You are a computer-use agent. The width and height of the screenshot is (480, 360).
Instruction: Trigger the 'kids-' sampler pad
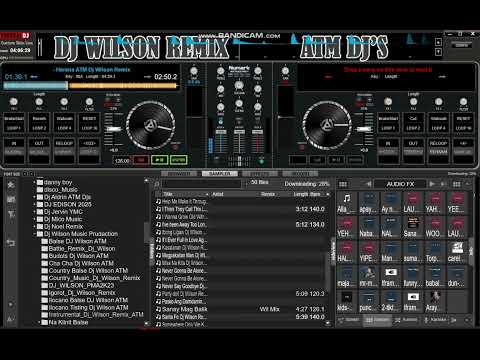tap(346, 301)
